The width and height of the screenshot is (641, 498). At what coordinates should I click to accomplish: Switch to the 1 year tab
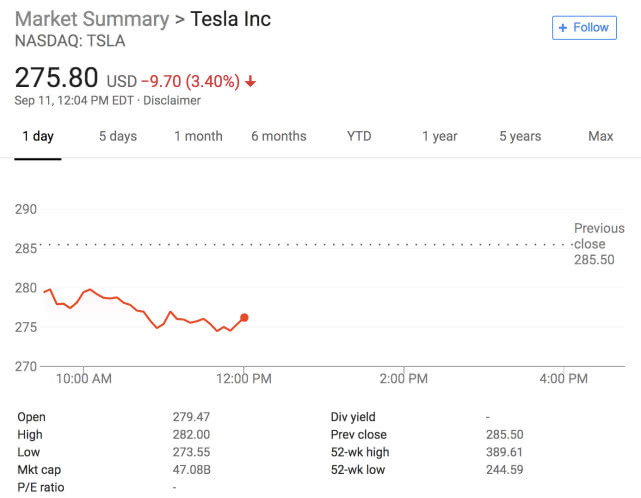point(439,136)
